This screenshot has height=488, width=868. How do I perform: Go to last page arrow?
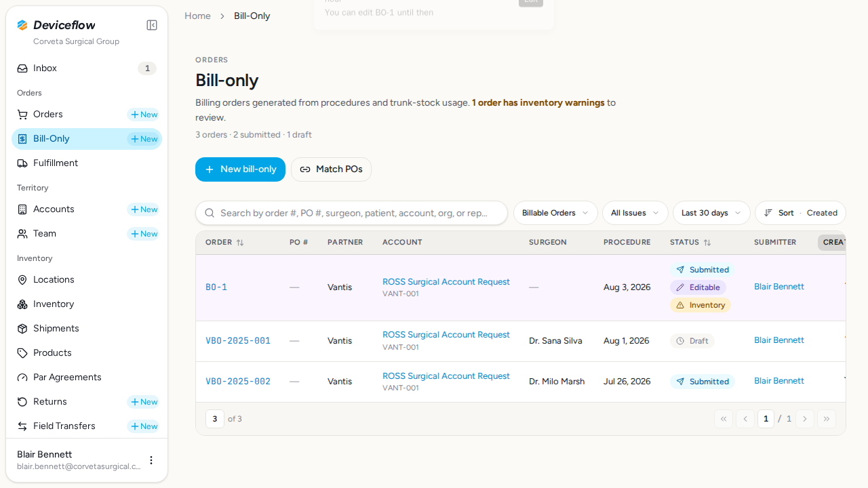point(827,419)
